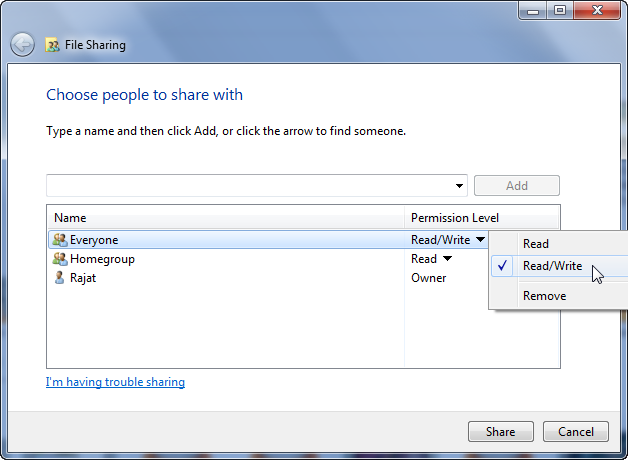Choose Remove in the permission menu

(558, 296)
